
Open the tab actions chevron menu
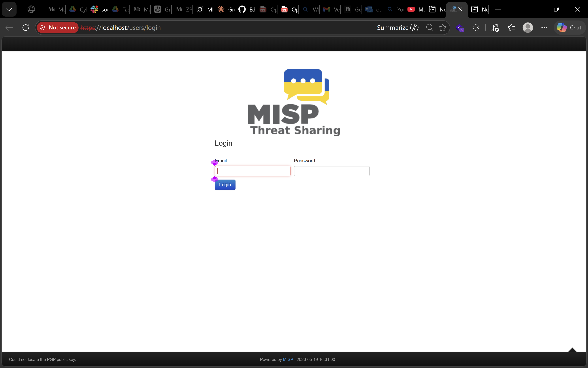click(9, 9)
